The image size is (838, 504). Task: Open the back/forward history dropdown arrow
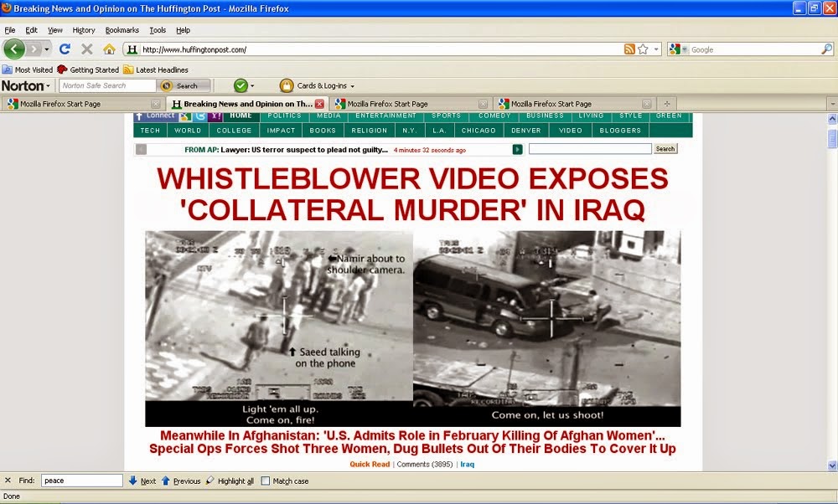point(46,49)
